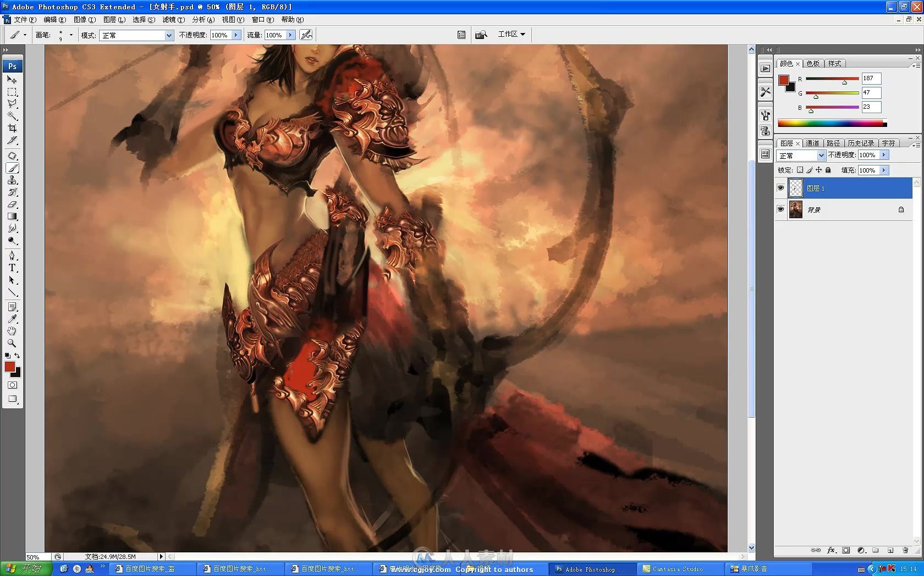Select the Magic Wand tool
The height and width of the screenshot is (576, 924).
12,116
